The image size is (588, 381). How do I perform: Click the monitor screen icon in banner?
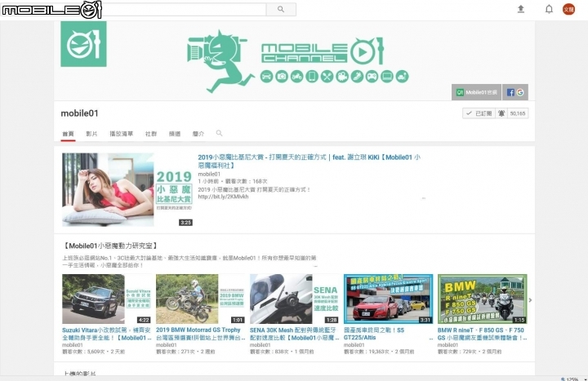[x=386, y=77]
